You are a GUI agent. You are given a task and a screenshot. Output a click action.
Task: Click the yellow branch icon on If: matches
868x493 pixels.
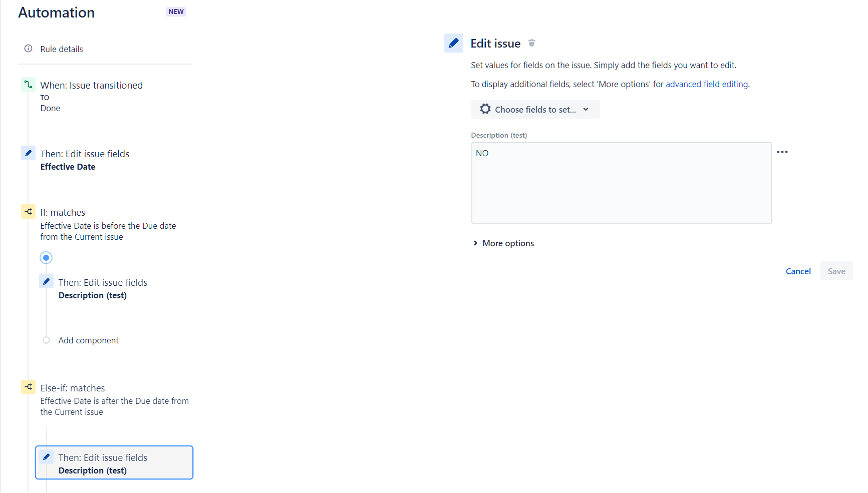[x=28, y=211]
